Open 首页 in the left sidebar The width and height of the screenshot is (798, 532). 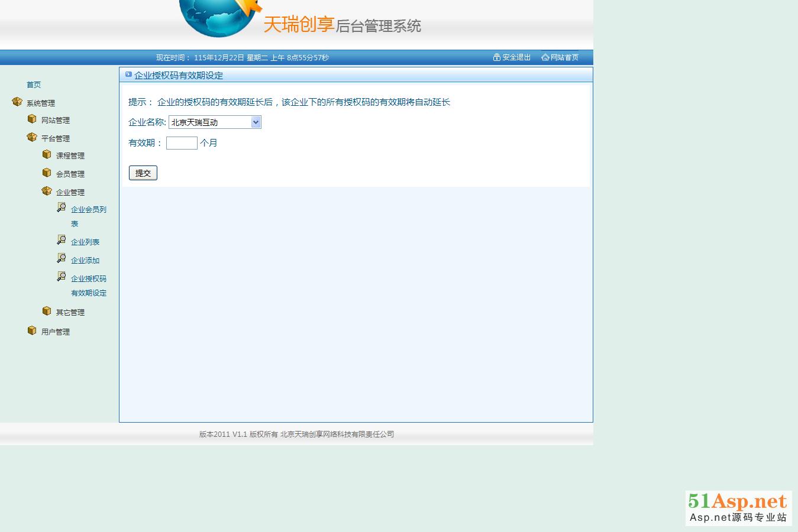pyautogui.click(x=34, y=85)
